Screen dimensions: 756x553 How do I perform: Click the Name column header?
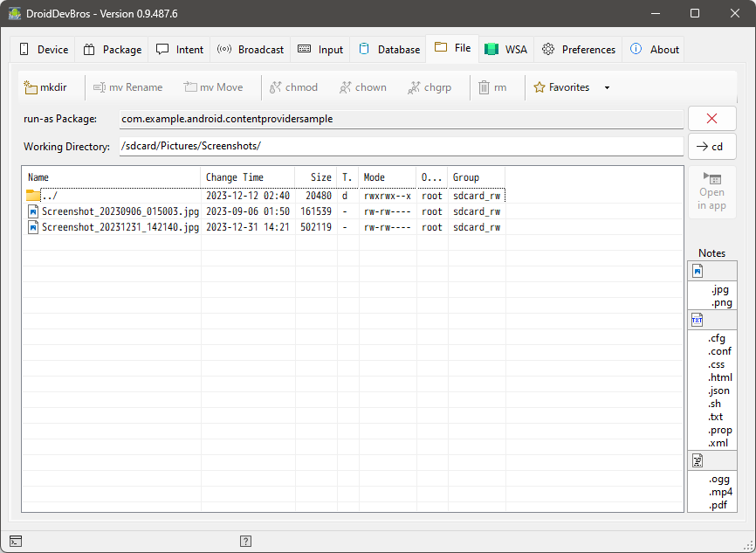[112, 177]
